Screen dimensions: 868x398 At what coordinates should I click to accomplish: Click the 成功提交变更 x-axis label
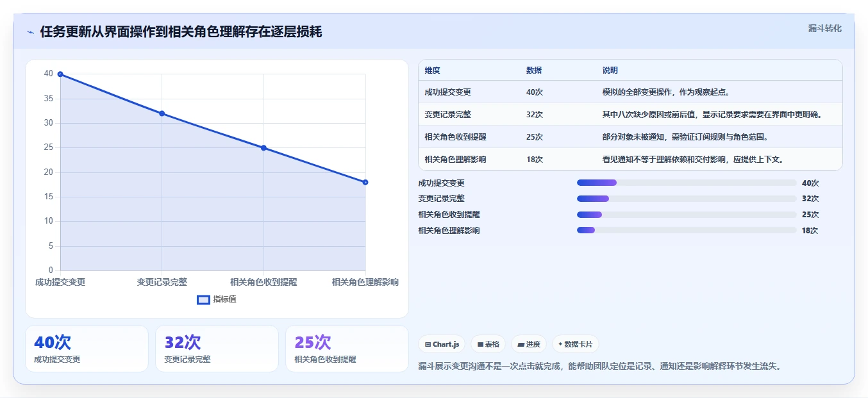(60, 282)
